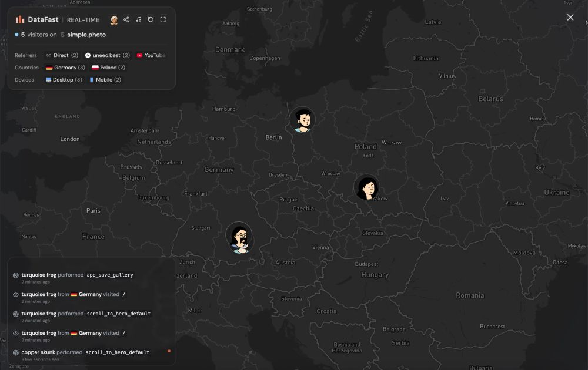Click the refresh rotate icon

pos(151,19)
